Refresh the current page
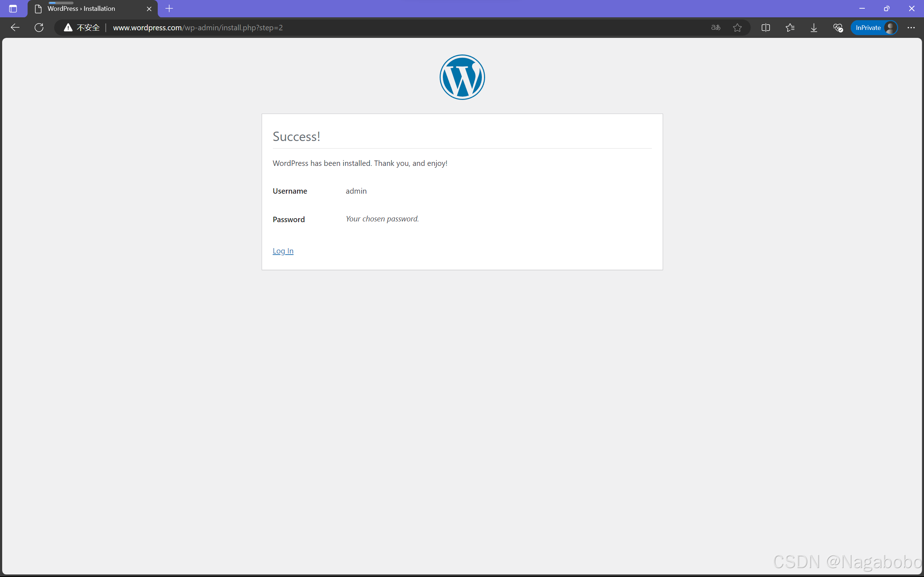Image resolution: width=924 pixels, height=577 pixels. click(x=39, y=27)
